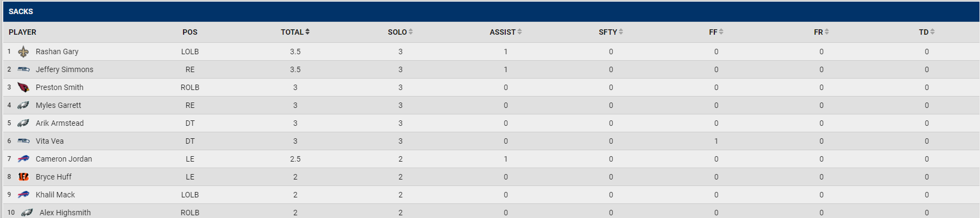The width and height of the screenshot is (980, 218).
Task: Click the Bengals logo beside Bryce Huff
Action: click(23, 177)
